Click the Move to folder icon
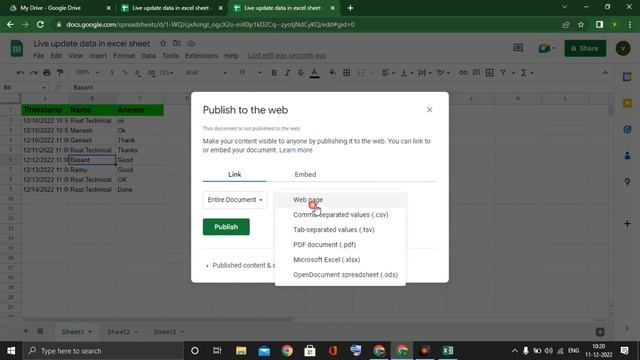640x360 pixels. click(x=177, y=43)
